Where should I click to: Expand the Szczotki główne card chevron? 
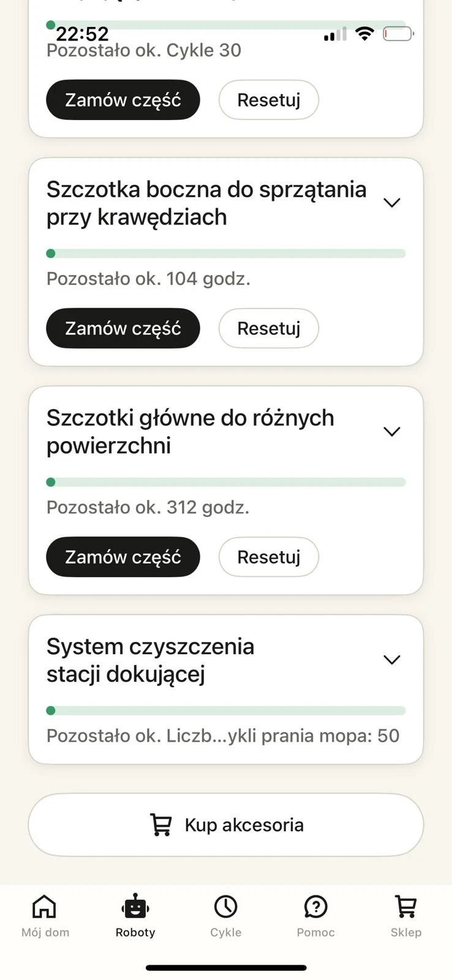391,432
